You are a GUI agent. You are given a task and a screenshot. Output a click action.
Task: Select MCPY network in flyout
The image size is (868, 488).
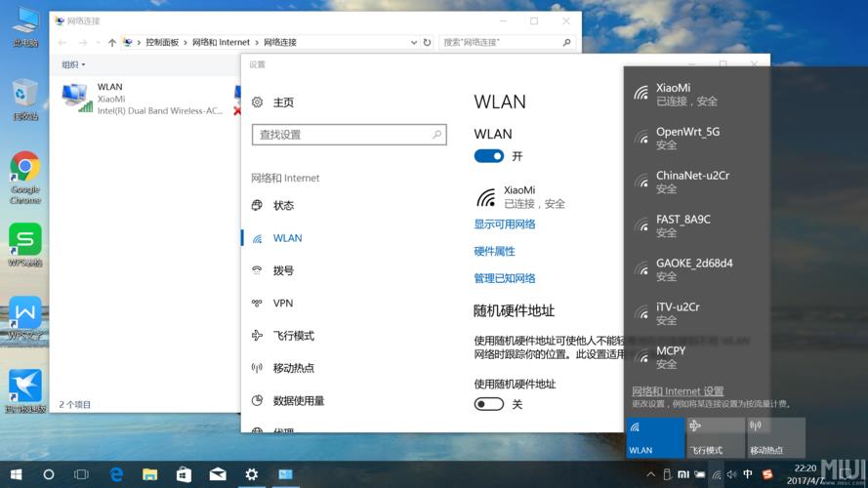click(697, 356)
